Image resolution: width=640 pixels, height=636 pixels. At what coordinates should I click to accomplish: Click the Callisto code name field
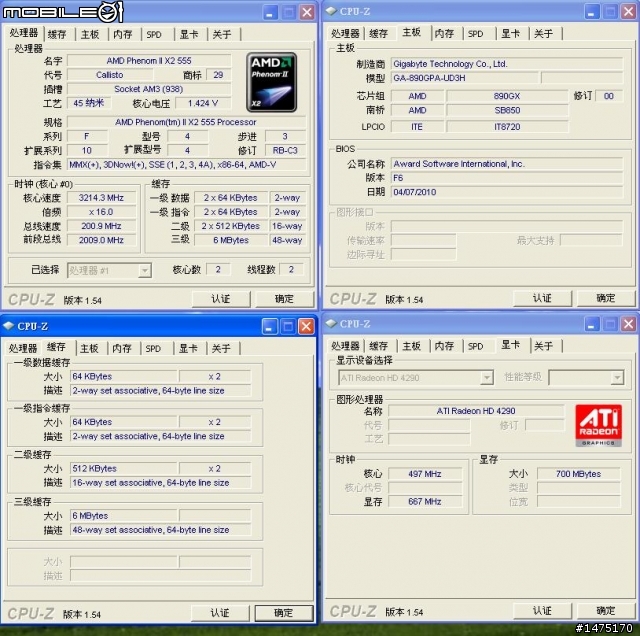click(110, 75)
